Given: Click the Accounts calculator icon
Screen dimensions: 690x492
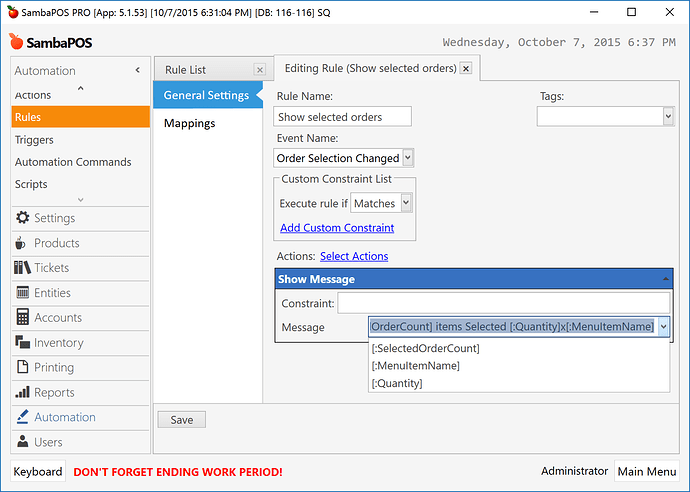Looking at the screenshot, I should (x=22, y=317).
